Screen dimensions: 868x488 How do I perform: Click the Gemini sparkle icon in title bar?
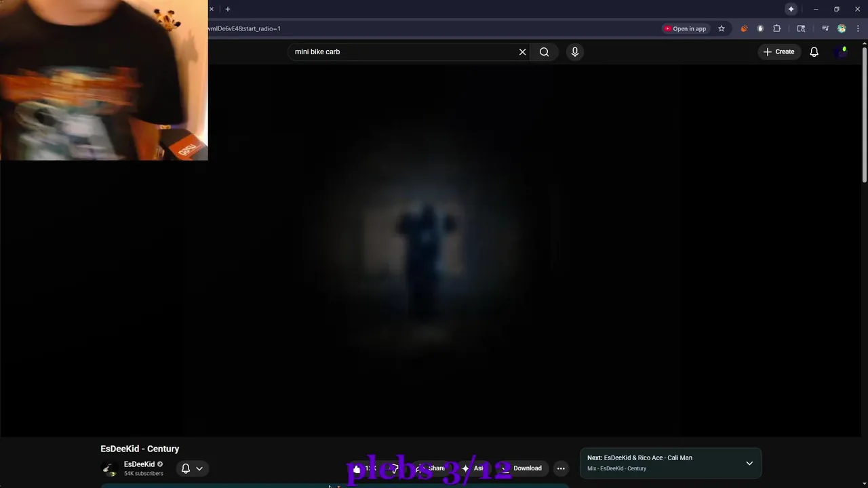(791, 9)
